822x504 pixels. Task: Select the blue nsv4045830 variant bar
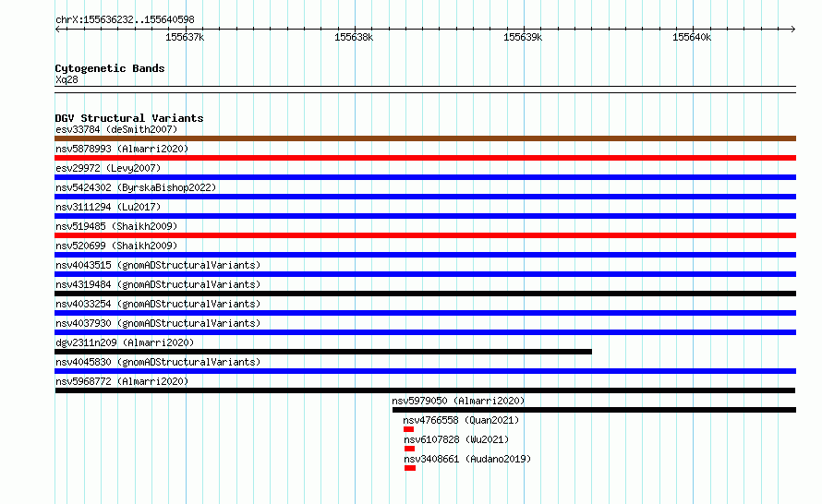[x=425, y=371]
